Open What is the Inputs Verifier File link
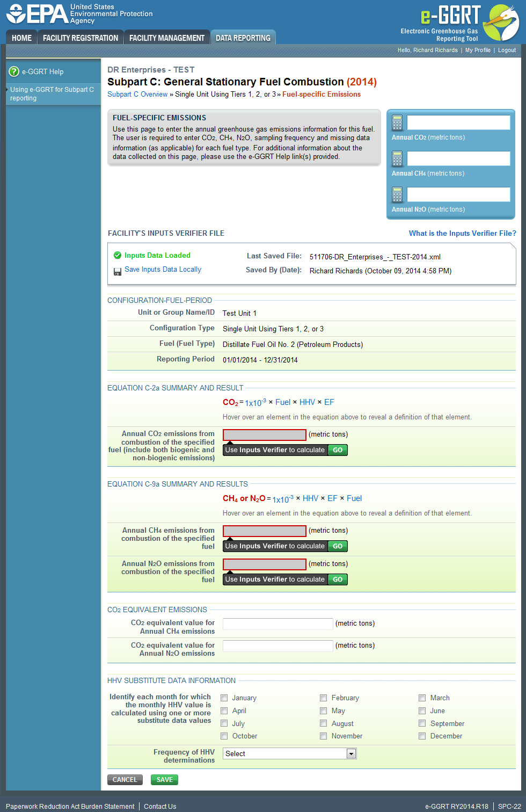 click(463, 233)
